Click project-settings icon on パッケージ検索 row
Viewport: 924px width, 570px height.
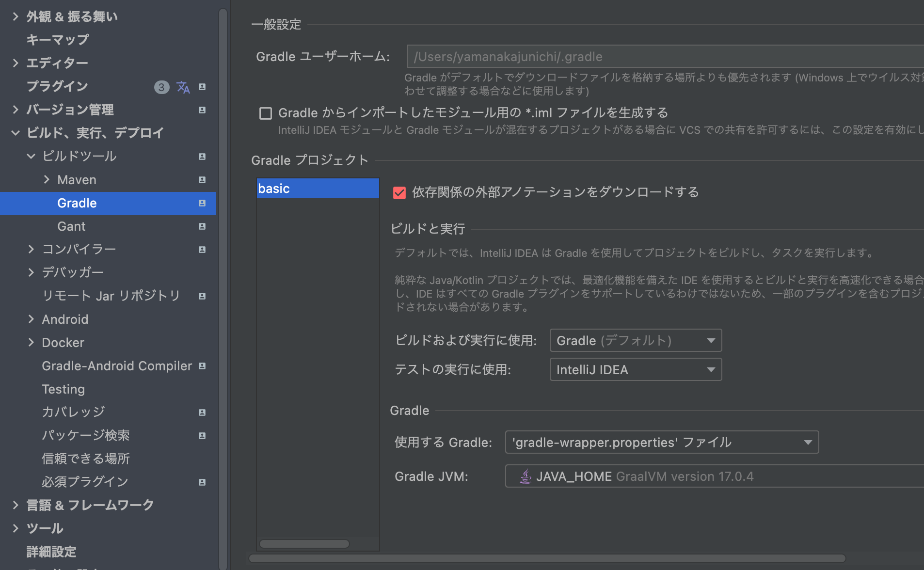coord(202,436)
